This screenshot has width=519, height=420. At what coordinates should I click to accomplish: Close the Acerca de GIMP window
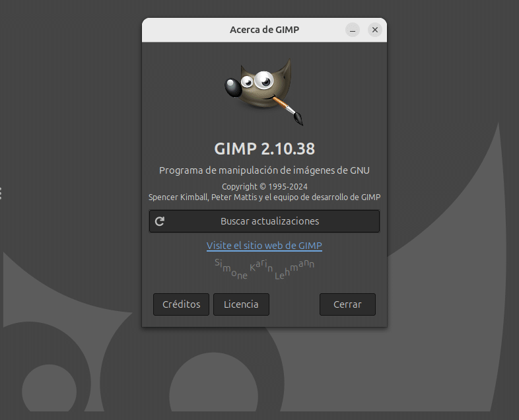point(374,30)
